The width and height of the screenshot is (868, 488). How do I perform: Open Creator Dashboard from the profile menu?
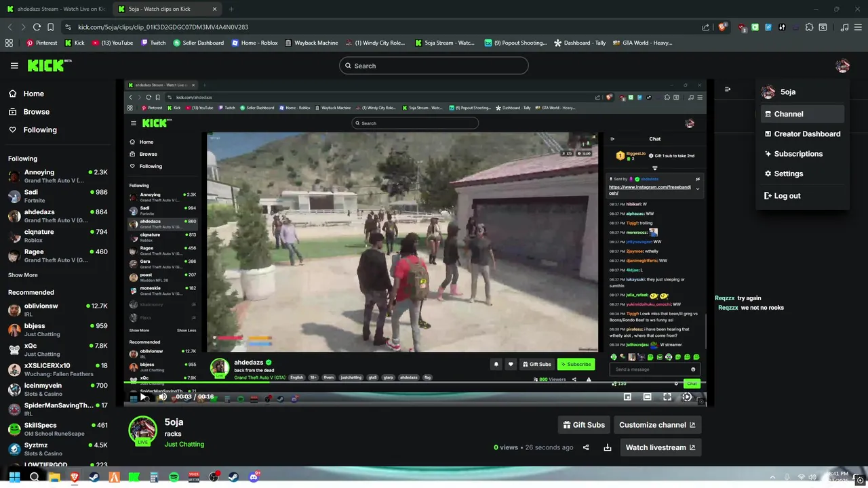[x=802, y=134]
